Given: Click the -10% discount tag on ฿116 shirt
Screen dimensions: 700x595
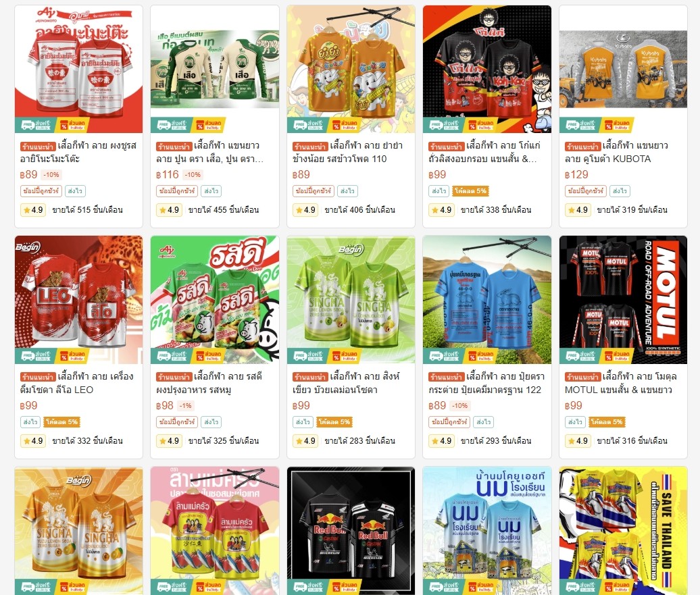Looking at the screenshot, I should pos(193,174).
